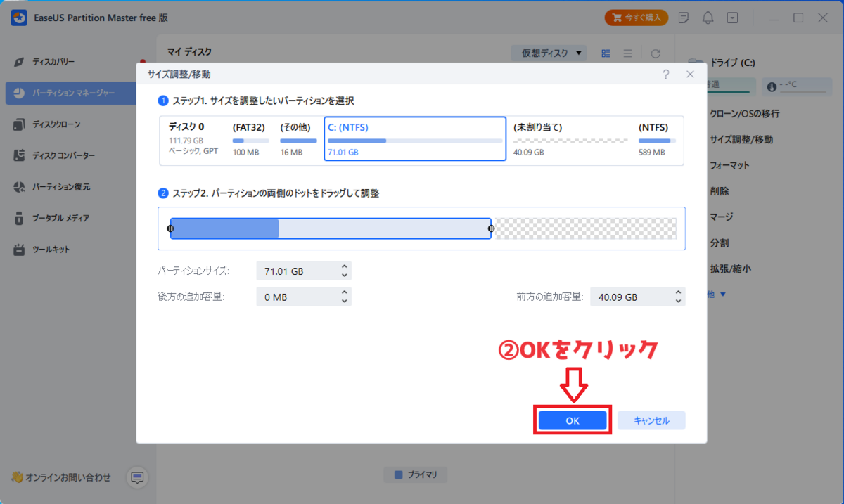Select the (FAT32) 100 MB partition
This screenshot has height=504, width=844.
click(x=250, y=140)
